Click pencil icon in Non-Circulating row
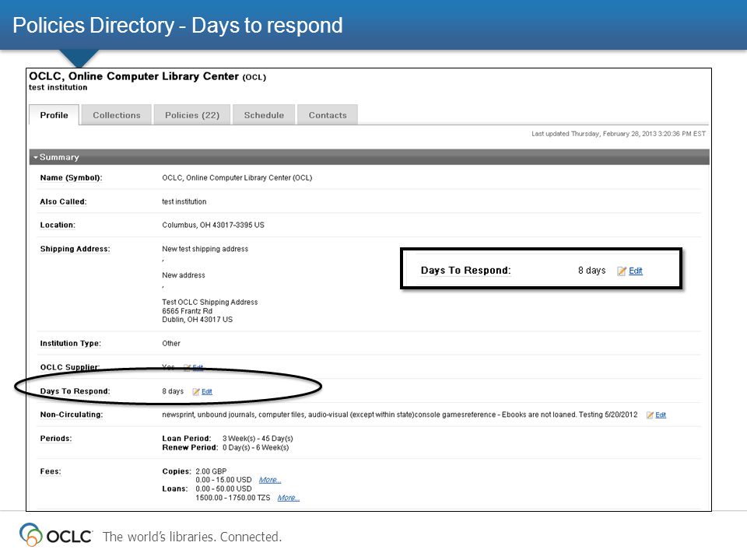Image resolution: width=747 pixels, height=560 pixels. 650,415
